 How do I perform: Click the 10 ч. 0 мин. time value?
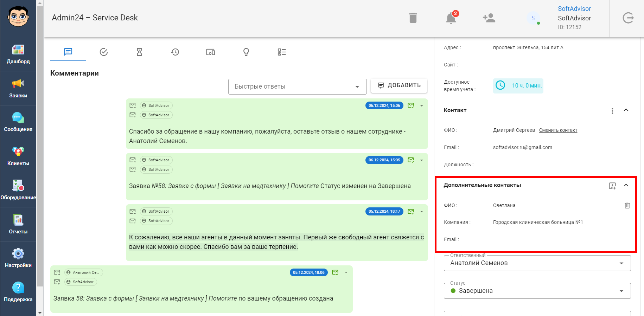(527, 86)
